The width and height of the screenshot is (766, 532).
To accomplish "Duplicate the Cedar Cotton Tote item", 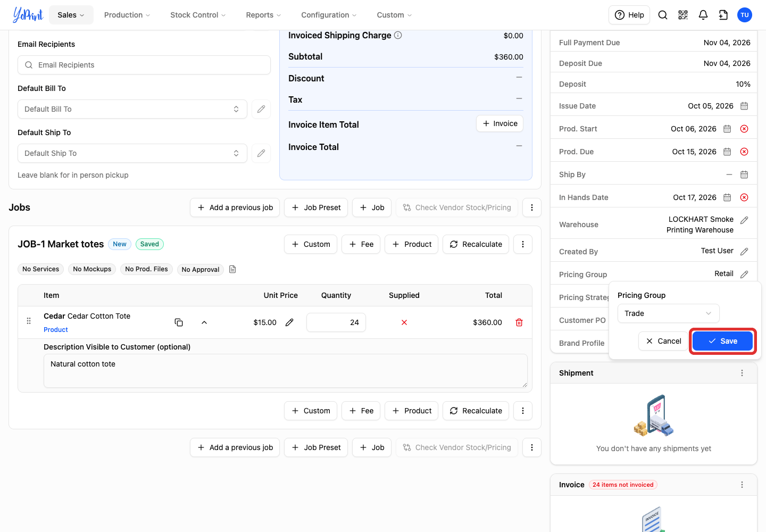I will 179,322.
